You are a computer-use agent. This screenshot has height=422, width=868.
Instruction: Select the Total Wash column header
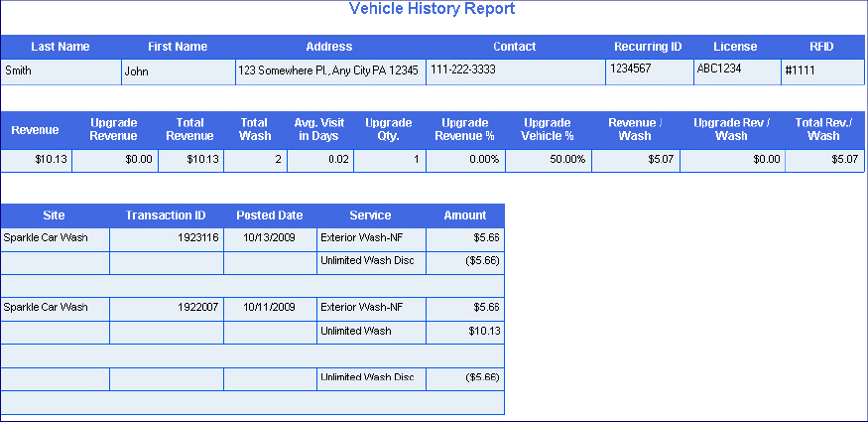click(x=255, y=129)
